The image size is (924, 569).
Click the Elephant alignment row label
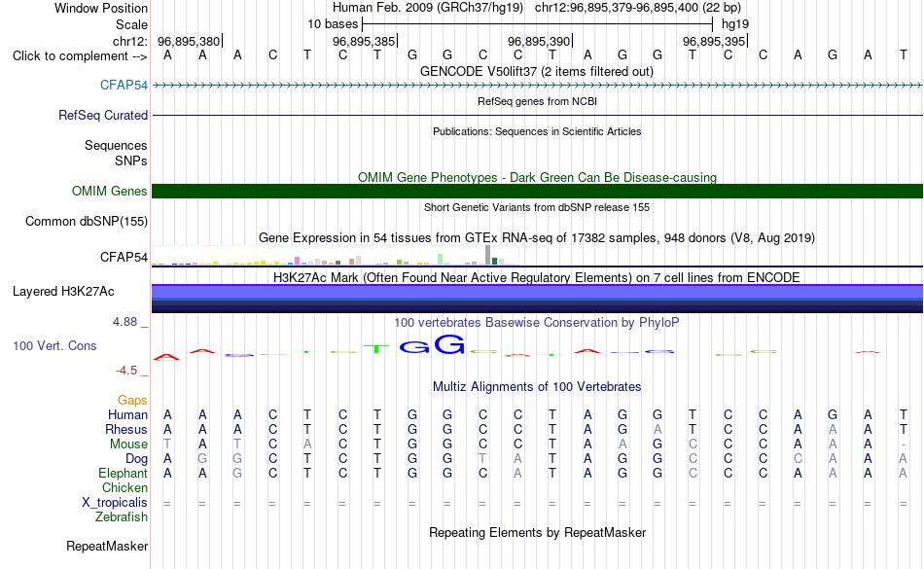tap(123, 473)
